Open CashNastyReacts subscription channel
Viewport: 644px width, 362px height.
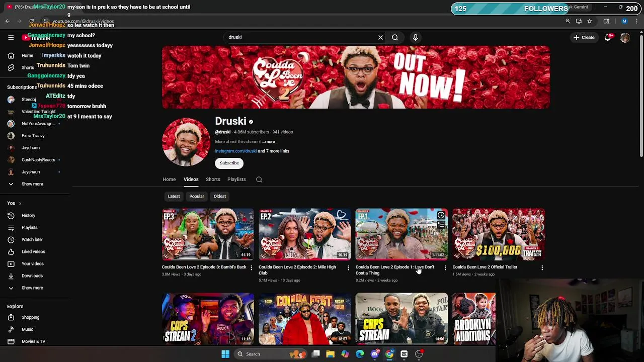(x=38, y=160)
